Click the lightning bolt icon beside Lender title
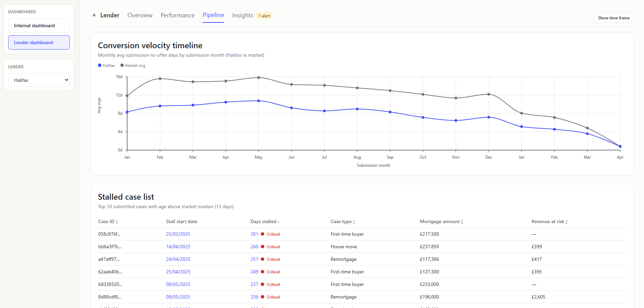 click(x=94, y=15)
